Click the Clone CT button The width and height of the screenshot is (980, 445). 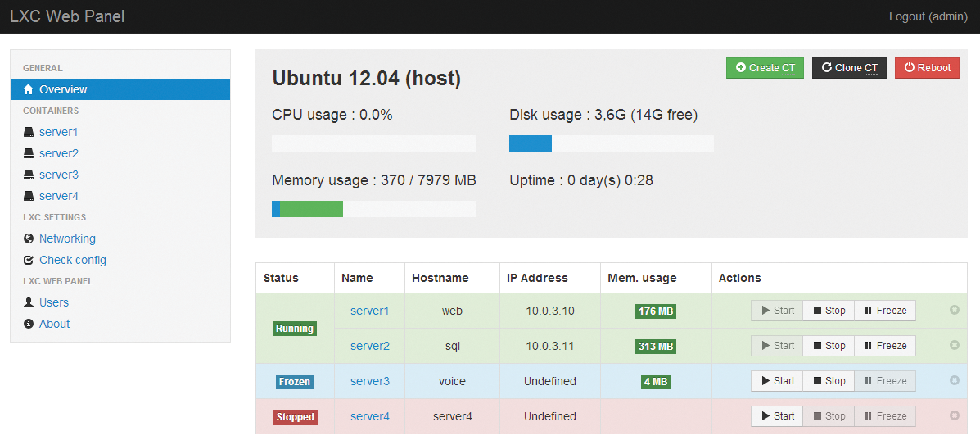coord(849,68)
